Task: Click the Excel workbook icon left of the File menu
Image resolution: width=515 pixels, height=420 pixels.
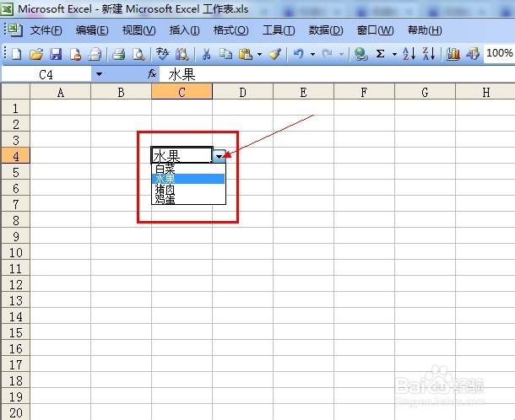Action: click(15, 30)
